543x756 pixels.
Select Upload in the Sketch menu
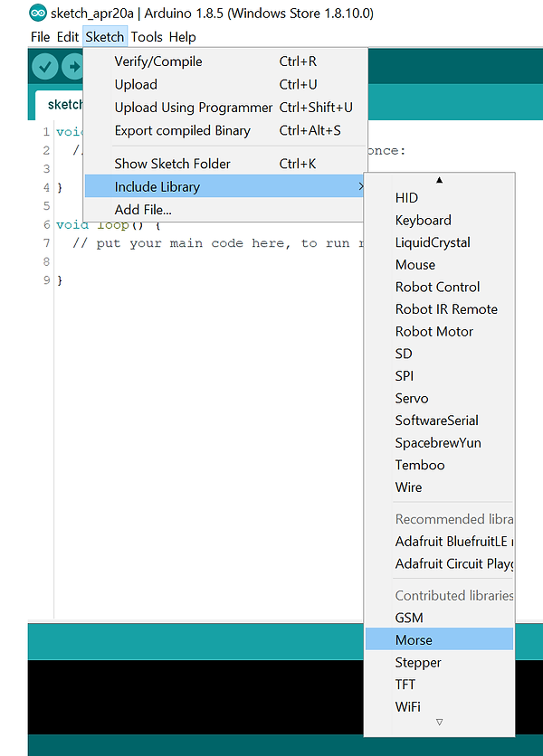tap(224, 84)
